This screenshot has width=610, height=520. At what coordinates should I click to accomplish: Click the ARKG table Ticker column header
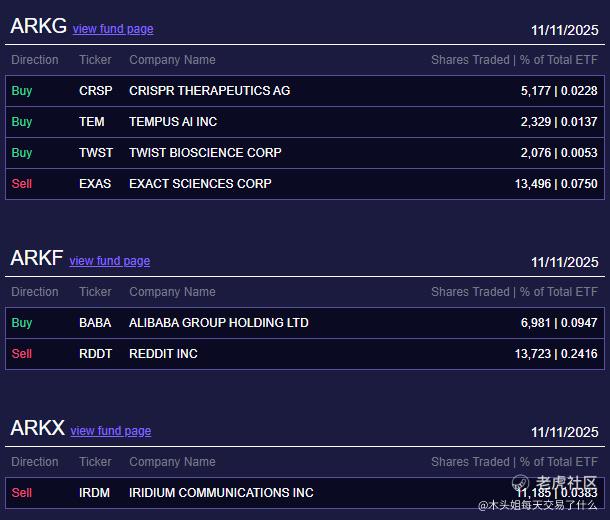pos(95,60)
